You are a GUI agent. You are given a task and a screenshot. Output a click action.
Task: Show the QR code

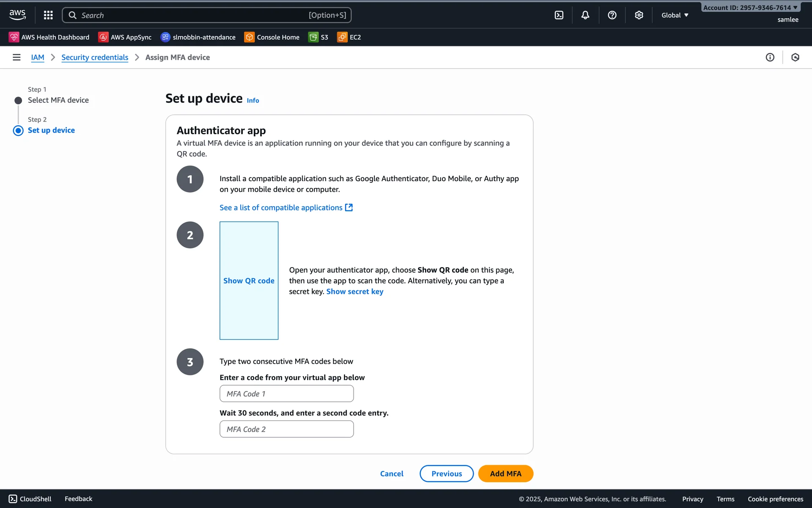click(249, 281)
